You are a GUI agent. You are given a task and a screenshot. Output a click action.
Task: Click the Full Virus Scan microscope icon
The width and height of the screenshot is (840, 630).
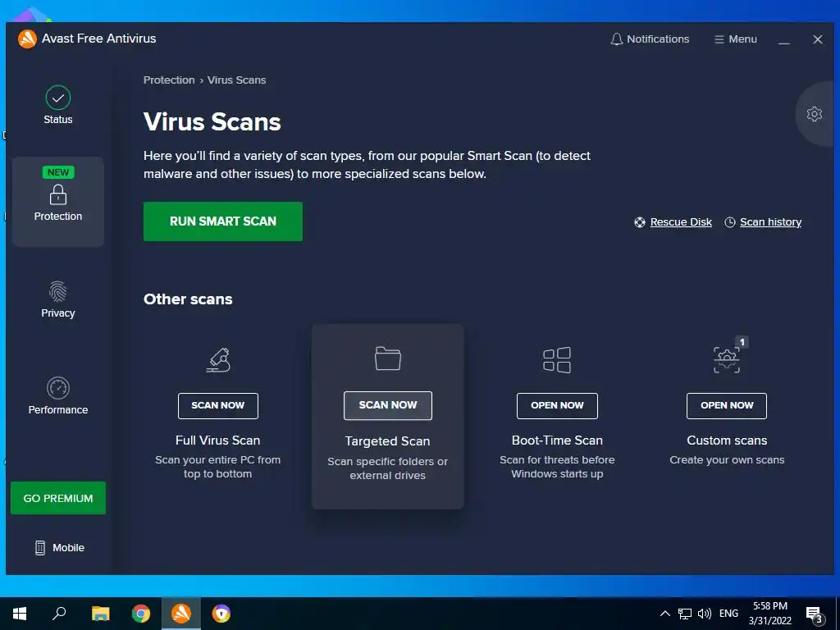[x=218, y=360]
